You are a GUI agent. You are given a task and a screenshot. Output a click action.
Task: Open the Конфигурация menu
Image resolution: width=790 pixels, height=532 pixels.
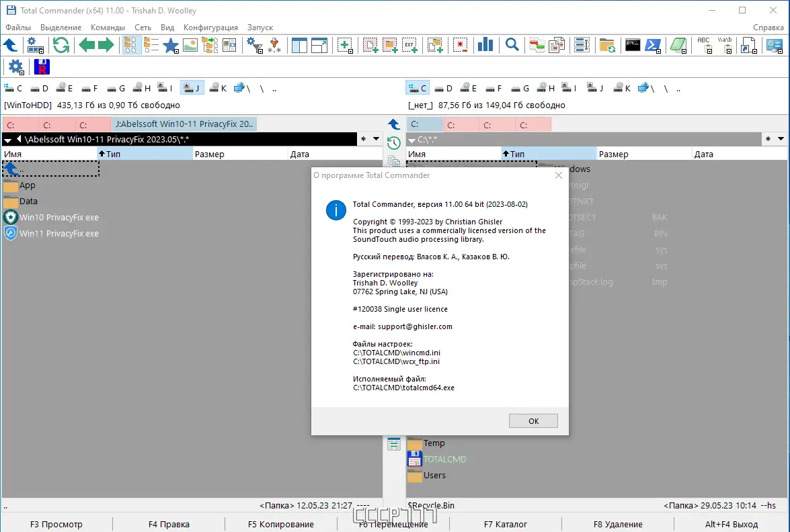coord(210,28)
